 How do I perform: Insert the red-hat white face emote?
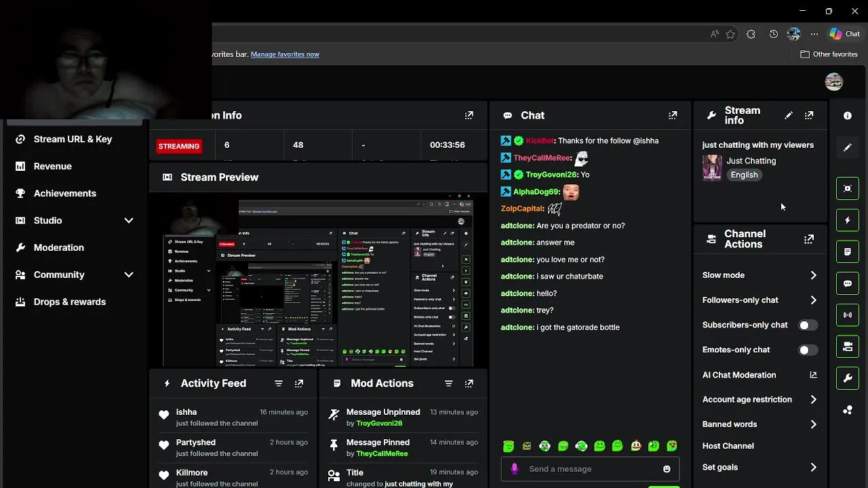[x=636, y=446]
